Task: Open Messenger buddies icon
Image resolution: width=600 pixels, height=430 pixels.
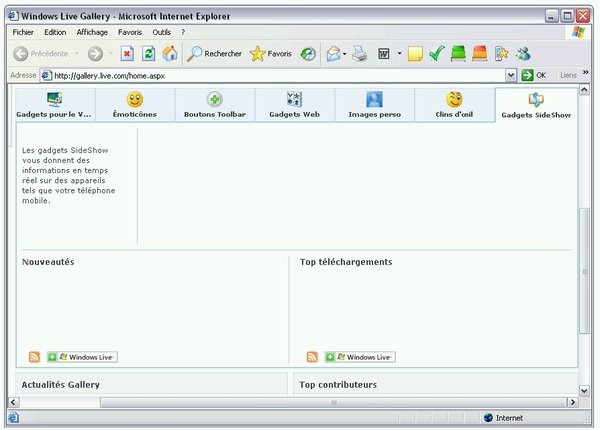Action: 523,54
